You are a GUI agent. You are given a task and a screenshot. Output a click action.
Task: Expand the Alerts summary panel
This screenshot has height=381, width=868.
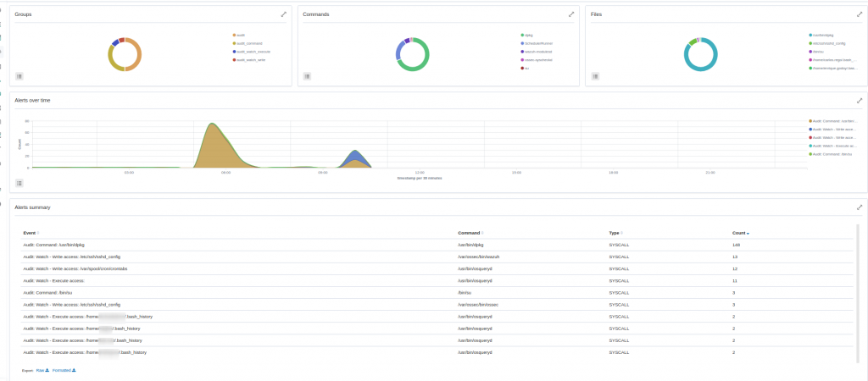(859, 207)
